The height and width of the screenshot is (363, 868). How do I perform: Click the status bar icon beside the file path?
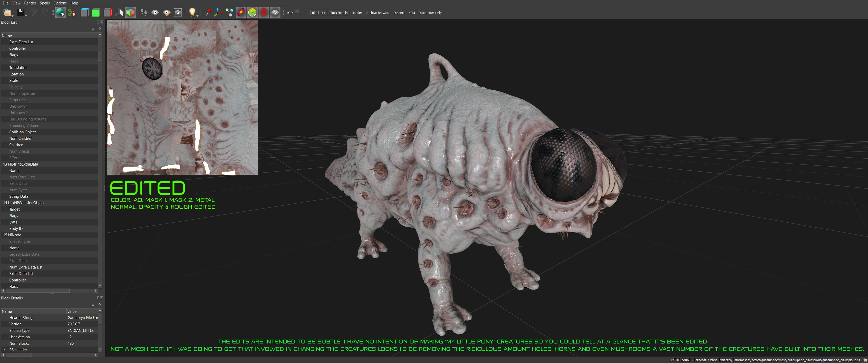865,360
